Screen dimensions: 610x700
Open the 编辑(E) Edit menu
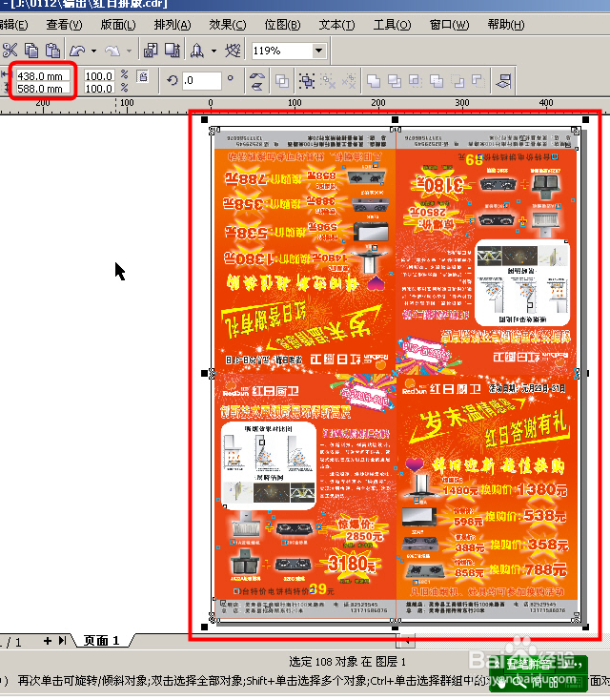pyautogui.click(x=13, y=25)
